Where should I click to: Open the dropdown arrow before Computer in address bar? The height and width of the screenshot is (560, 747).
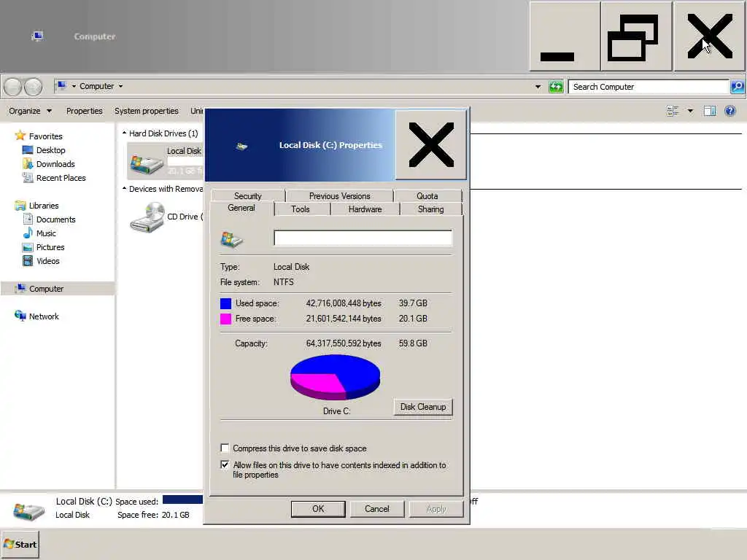click(x=74, y=86)
